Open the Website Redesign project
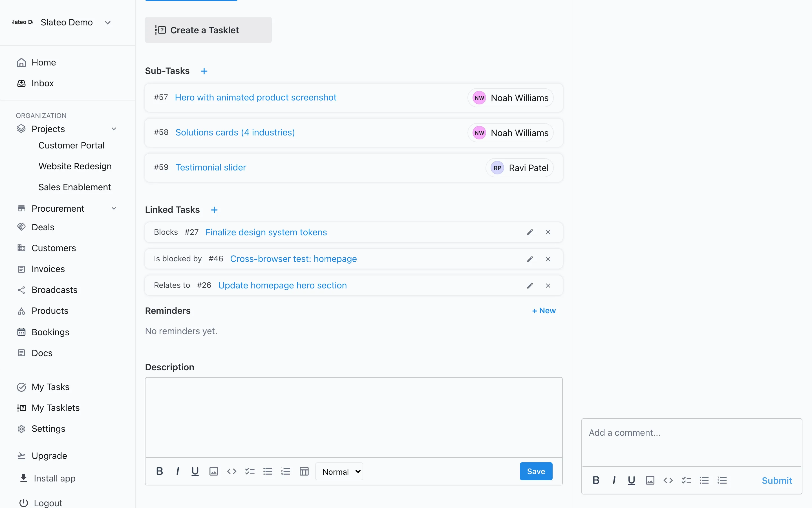812x508 pixels. click(x=75, y=166)
